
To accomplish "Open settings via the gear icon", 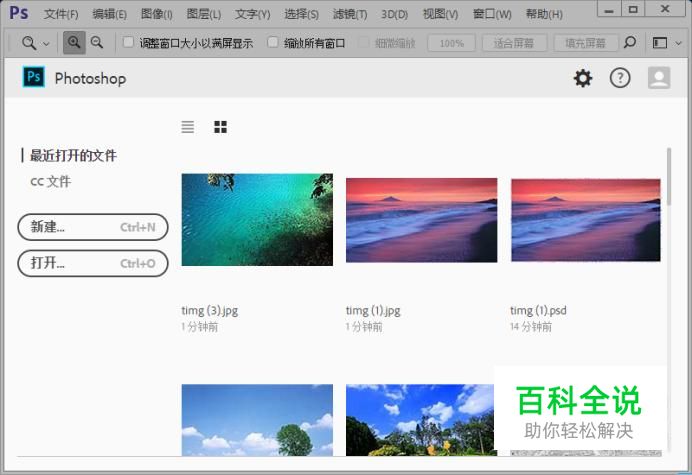I will (x=583, y=78).
